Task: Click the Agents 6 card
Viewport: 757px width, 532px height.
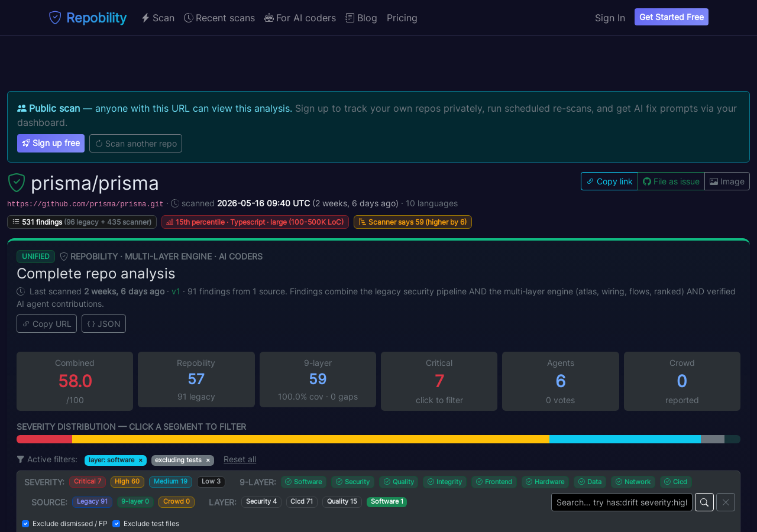Action: (561, 381)
